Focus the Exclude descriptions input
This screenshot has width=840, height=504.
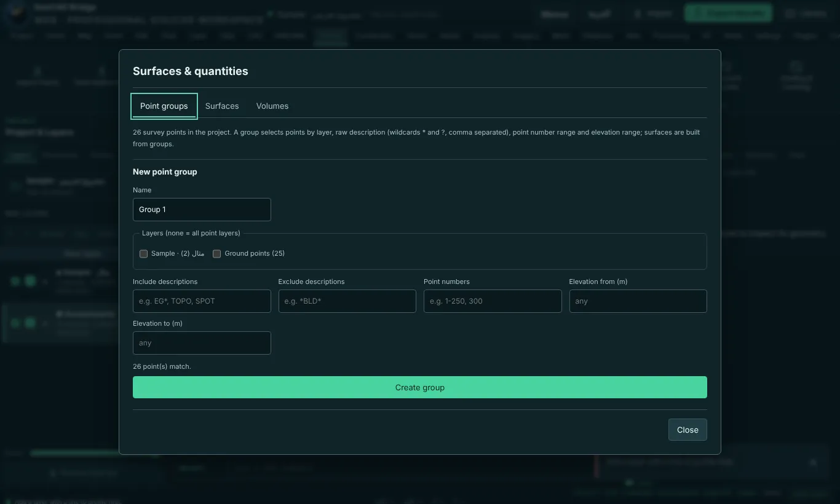347,301
